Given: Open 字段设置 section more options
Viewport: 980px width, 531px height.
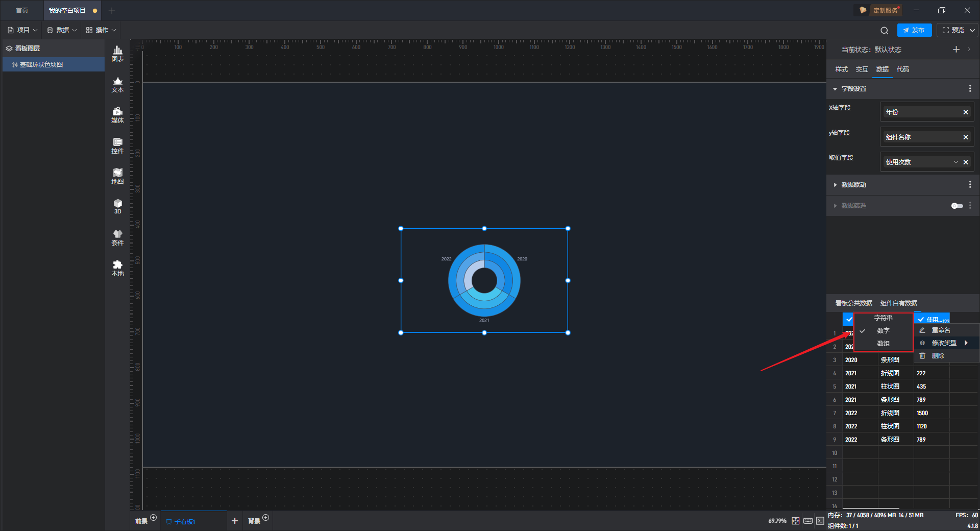Looking at the screenshot, I should point(970,88).
